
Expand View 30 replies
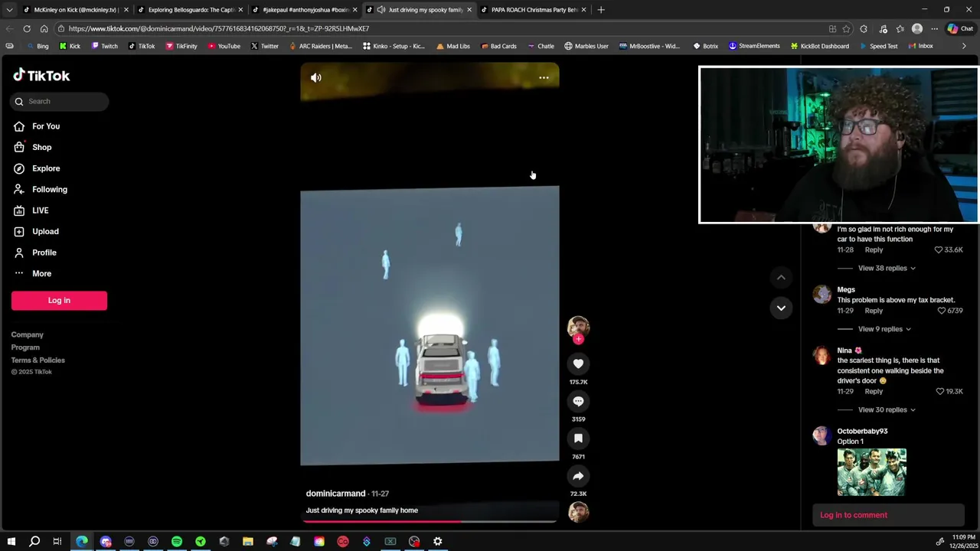click(x=887, y=409)
